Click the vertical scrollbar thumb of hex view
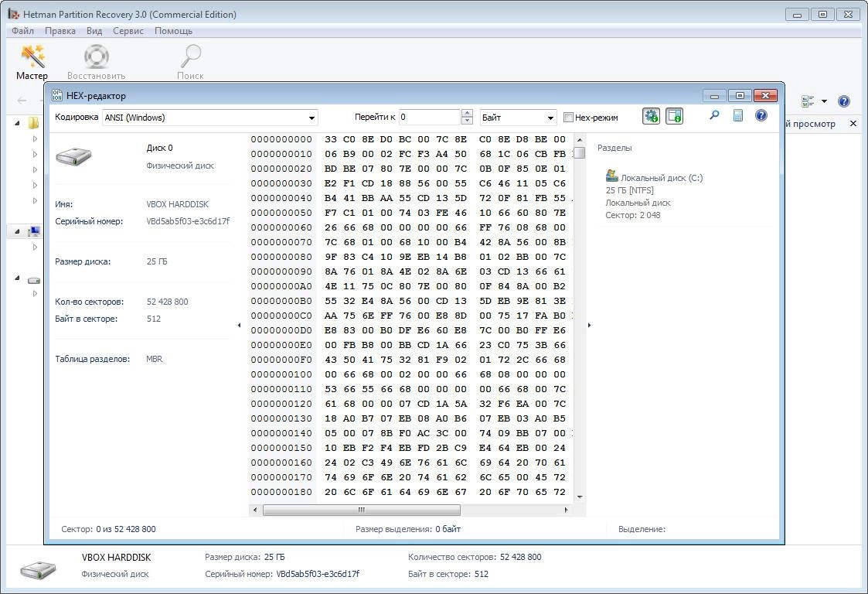 click(580, 152)
